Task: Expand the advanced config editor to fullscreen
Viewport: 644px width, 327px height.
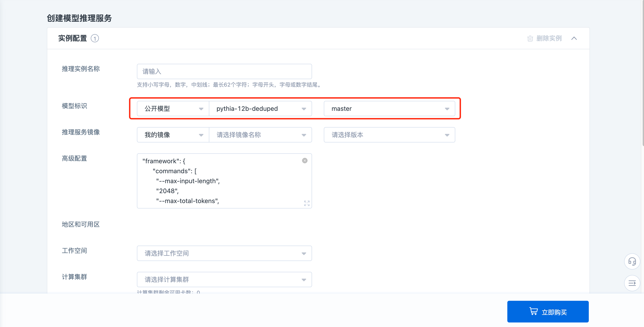Action: pos(307,203)
